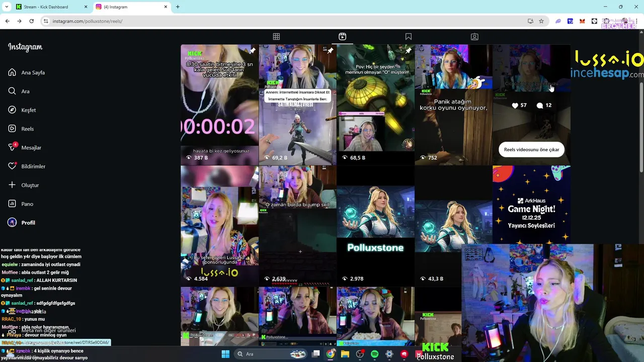644x362 pixels.
Task: Click the taskbar Ara search box
Action: [x=270, y=354]
